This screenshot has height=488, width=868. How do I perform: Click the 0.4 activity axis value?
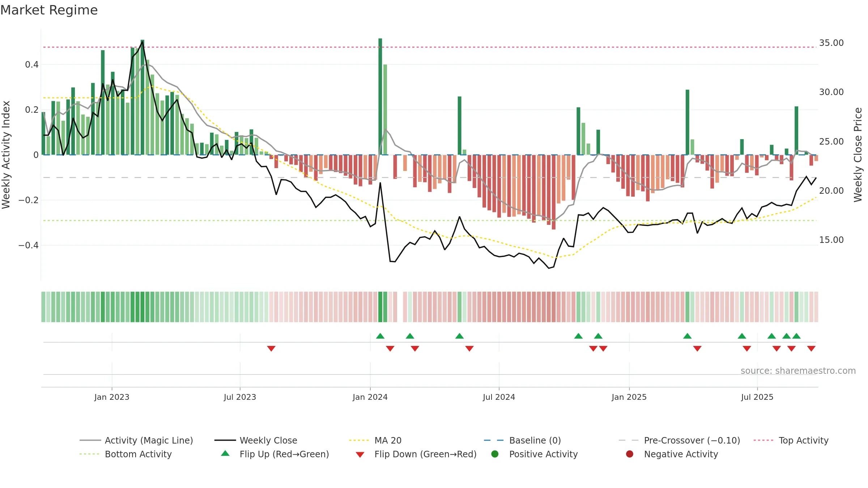coord(31,65)
